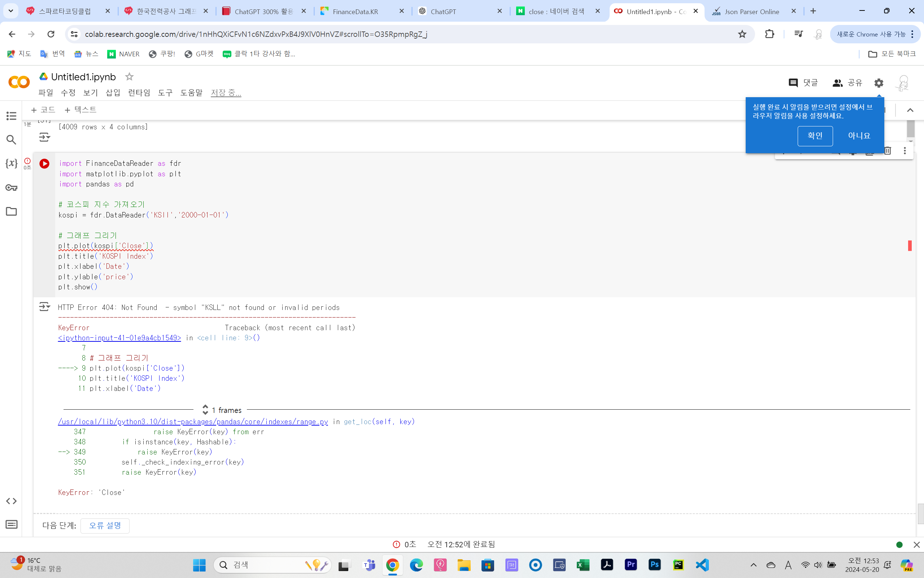This screenshot has height=578, width=924.
Task: Open the 도움말 menu
Action: (191, 92)
